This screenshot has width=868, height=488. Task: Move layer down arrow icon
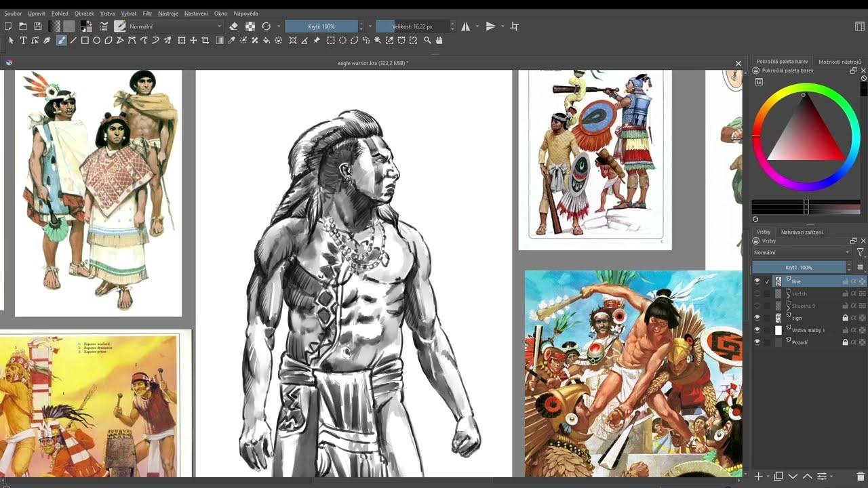(793, 476)
